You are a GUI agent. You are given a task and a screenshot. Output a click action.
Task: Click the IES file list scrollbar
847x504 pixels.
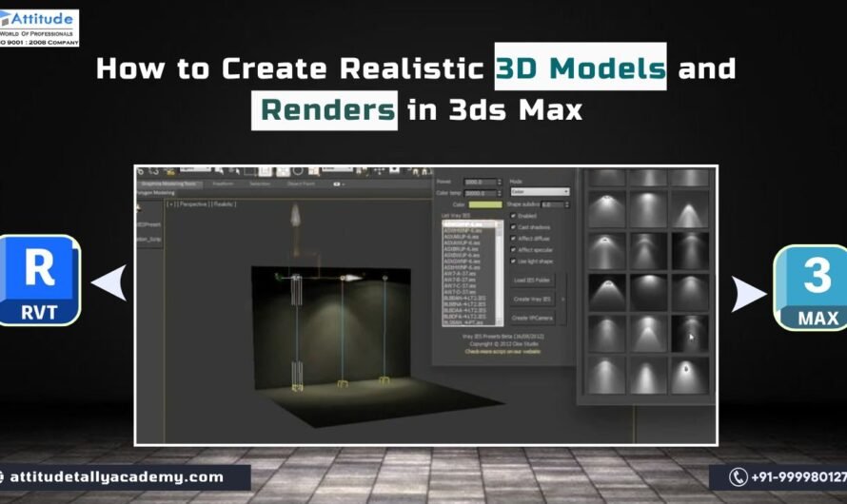pyautogui.click(x=499, y=273)
